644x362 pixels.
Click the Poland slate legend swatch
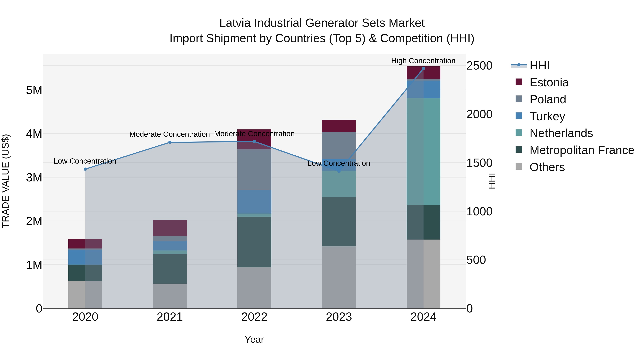[519, 99]
